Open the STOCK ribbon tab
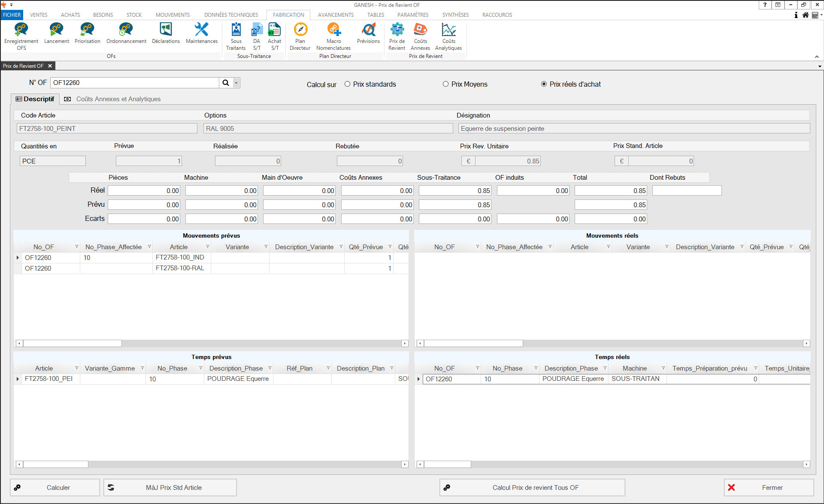This screenshot has height=504, width=824. [134, 15]
